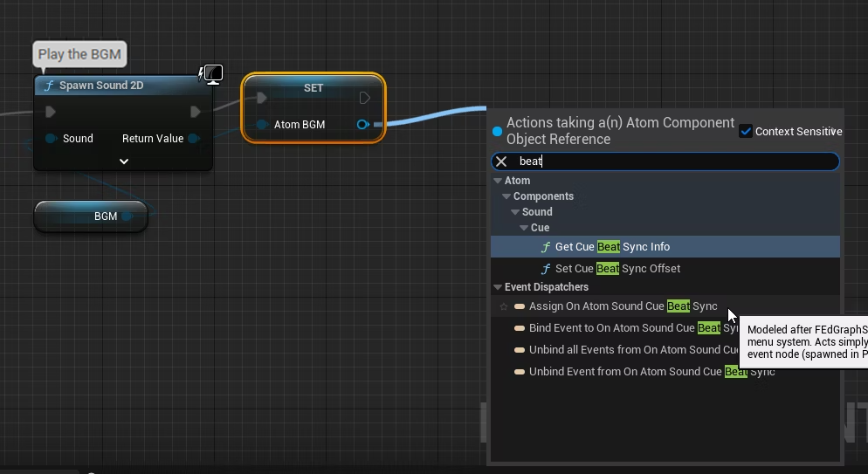
Task: Click the Spawn Sound 2D execution input pin
Action: pos(51,112)
